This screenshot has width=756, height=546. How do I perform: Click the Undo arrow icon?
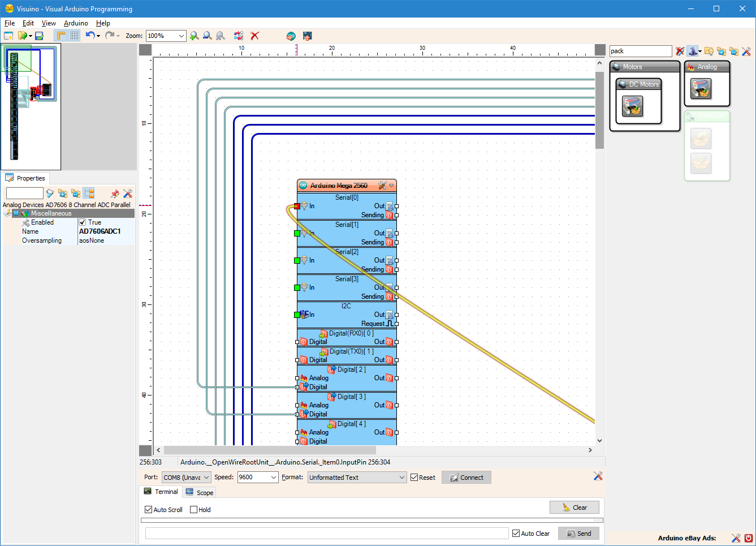coord(90,35)
